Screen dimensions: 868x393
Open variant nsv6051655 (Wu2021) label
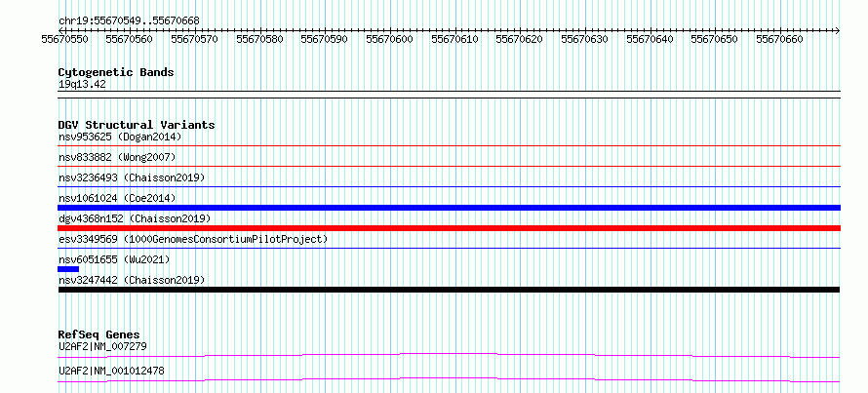pyautogui.click(x=114, y=259)
